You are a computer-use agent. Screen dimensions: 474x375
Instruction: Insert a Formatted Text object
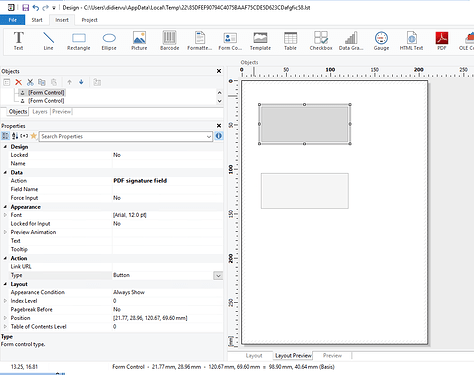click(200, 41)
